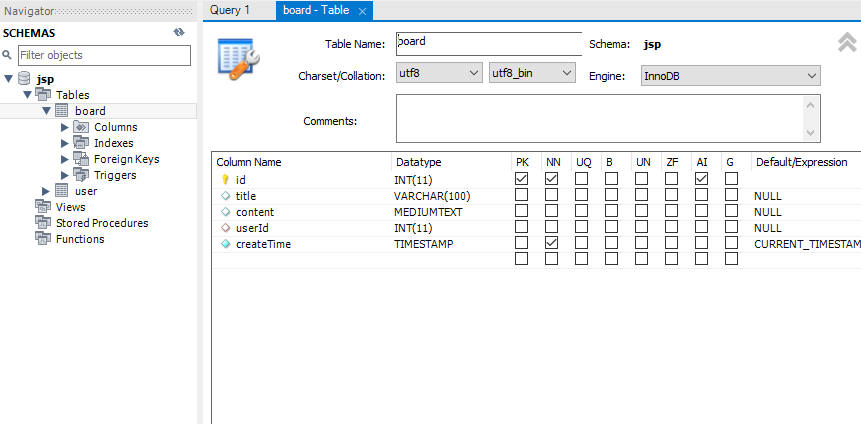Enable G for the content column
The image size is (861, 424).
(731, 210)
